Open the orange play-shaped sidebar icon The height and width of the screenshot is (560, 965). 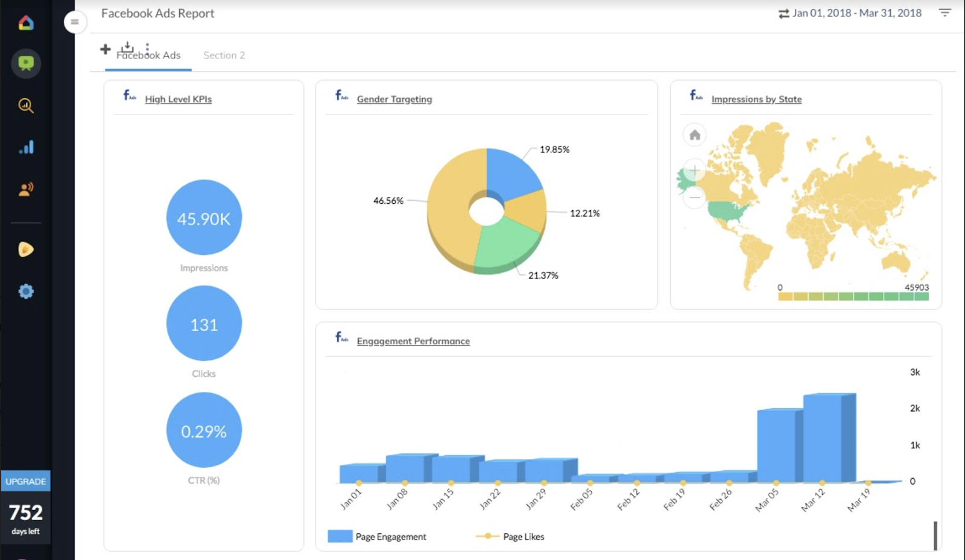[26, 249]
